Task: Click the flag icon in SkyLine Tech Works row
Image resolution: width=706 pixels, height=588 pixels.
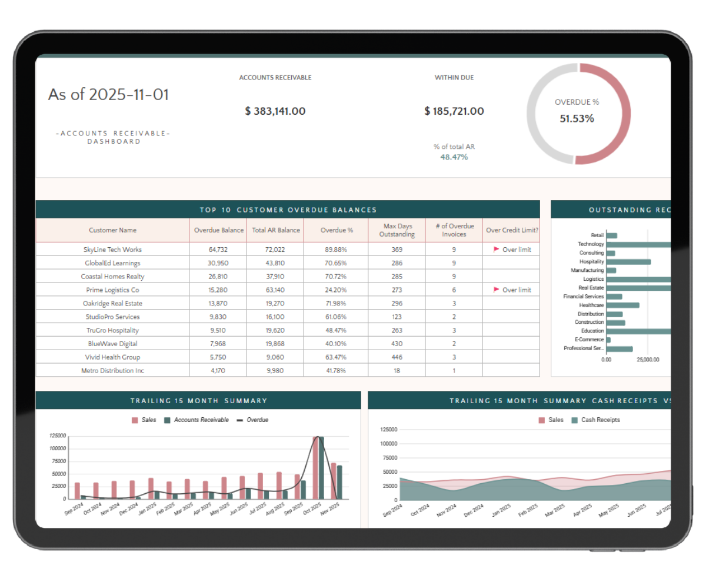Action: pyautogui.click(x=496, y=250)
